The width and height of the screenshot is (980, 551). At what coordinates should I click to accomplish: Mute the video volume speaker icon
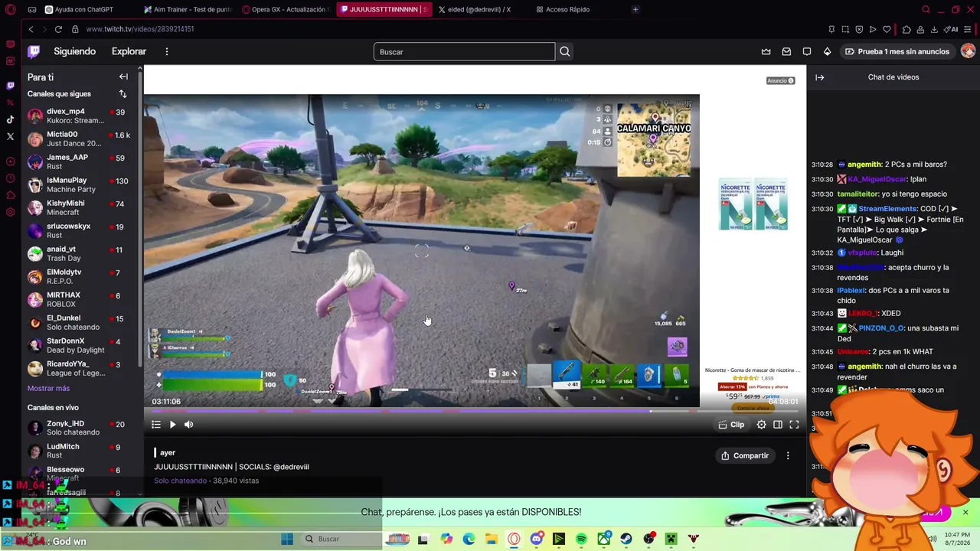(x=188, y=425)
